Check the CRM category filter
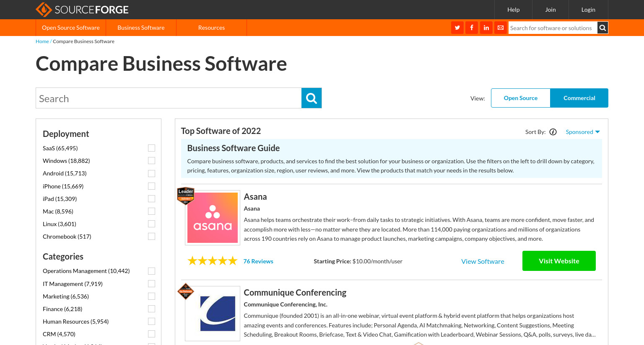Image resolution: width=644 pixels, height=345 pixels. pyautogui.click(x=151, y=334)
